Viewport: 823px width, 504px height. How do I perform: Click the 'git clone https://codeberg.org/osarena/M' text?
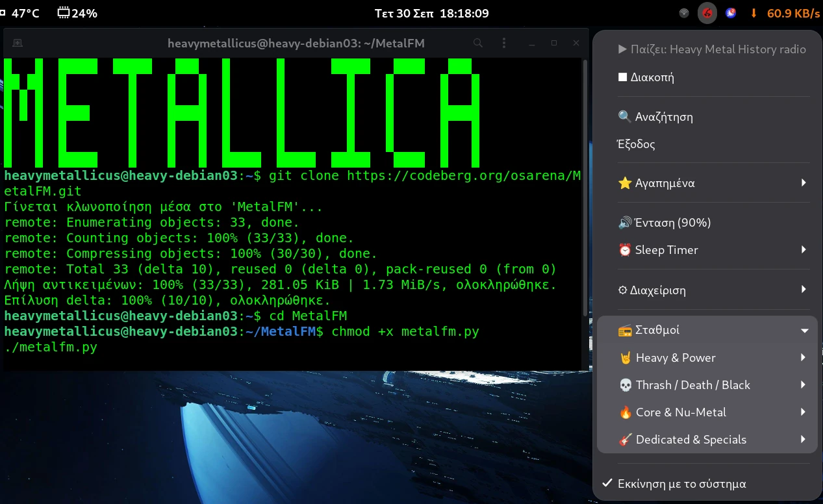tap(425, 176)
